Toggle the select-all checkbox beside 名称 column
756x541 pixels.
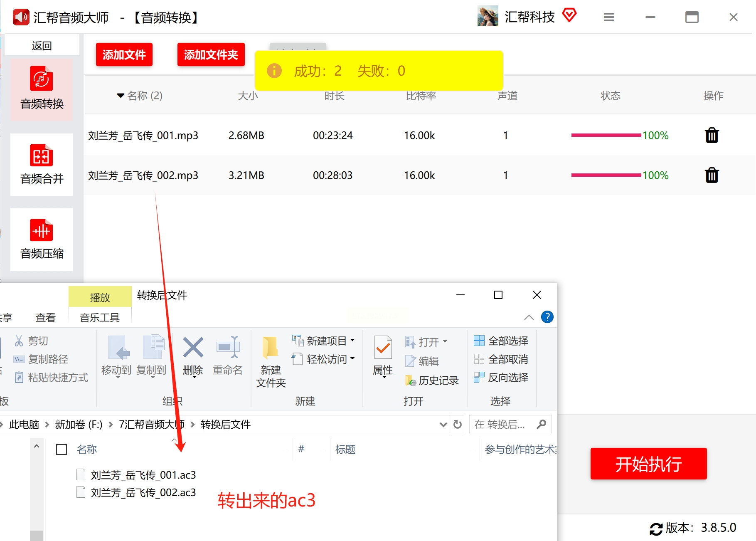62,449
